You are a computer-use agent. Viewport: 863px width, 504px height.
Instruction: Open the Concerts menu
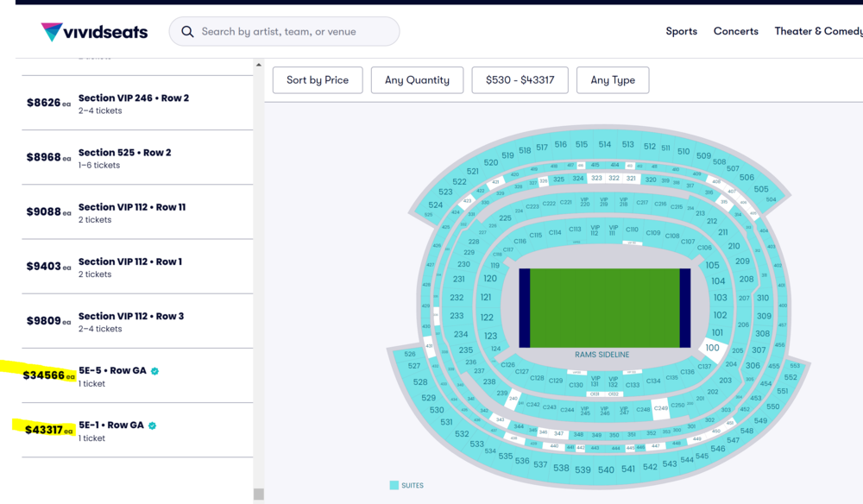coord(735,31)
